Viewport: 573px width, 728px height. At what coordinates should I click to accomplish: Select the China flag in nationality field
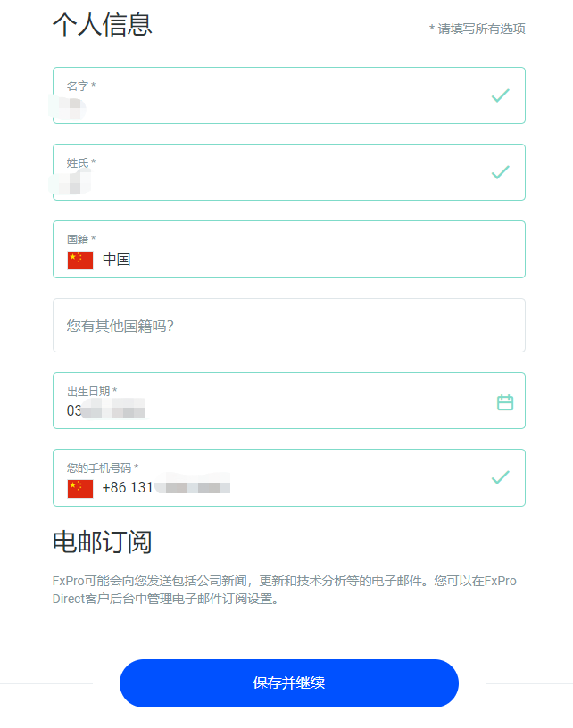[80, 260]
